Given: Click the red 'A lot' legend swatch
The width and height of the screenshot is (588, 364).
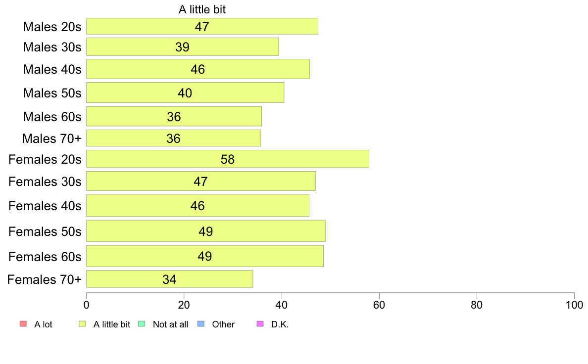Looking at the screenshot, I should coord(23,324).
